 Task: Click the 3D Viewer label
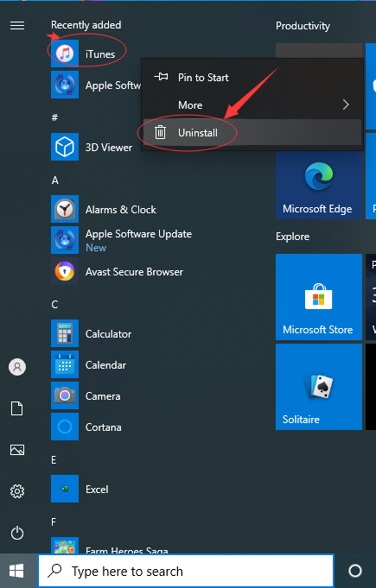pos(109,148)
